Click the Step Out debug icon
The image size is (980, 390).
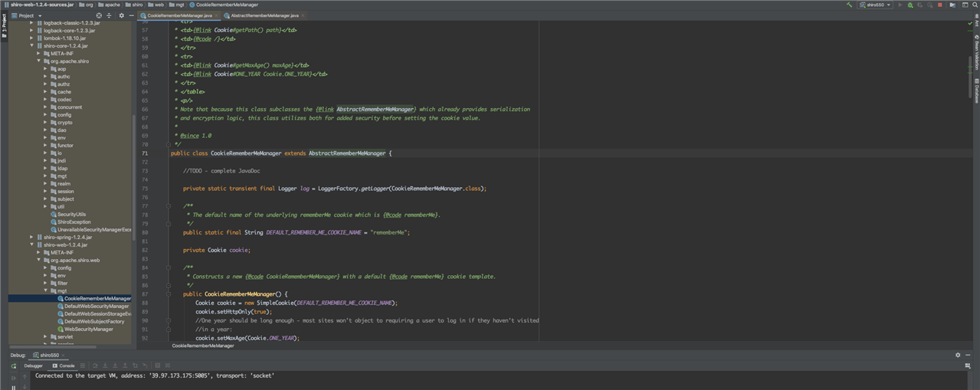pos(125,366)
